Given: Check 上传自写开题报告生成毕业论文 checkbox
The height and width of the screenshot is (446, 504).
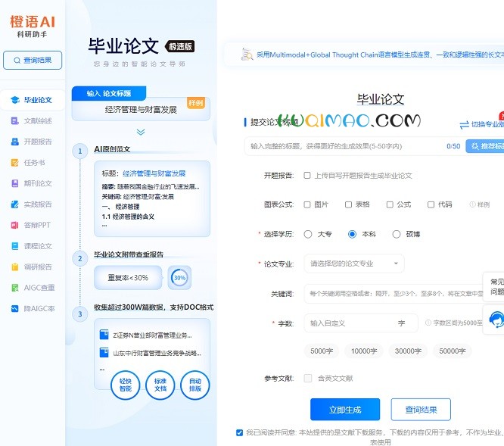Looking at the screenshot, I should tap(307, 175).
